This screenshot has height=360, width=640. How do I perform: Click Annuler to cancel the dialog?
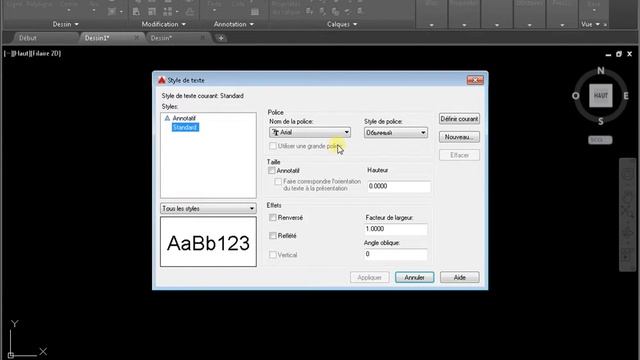click(x=414, y=277)
